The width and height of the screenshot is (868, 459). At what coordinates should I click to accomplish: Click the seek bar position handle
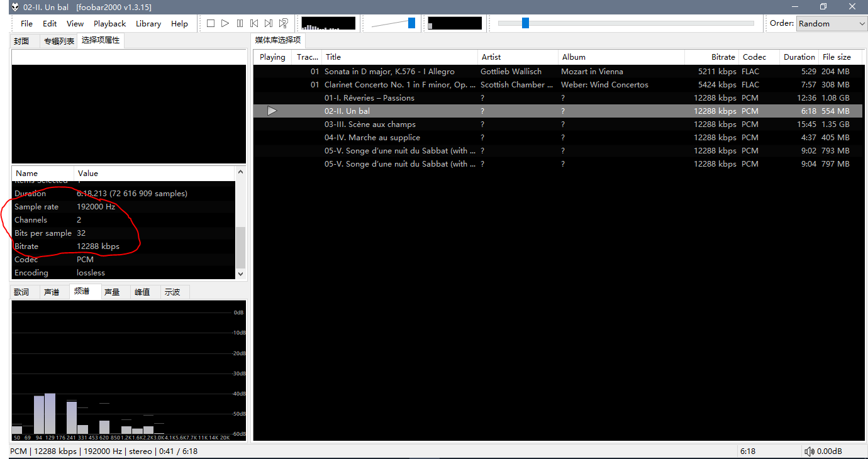point(525,23)
